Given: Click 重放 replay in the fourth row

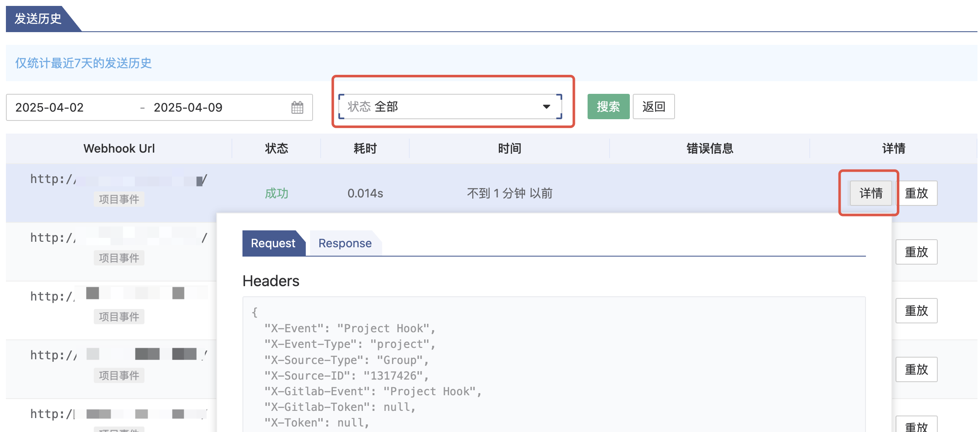Looking at the screenshot, I should [x=916, y=369].
